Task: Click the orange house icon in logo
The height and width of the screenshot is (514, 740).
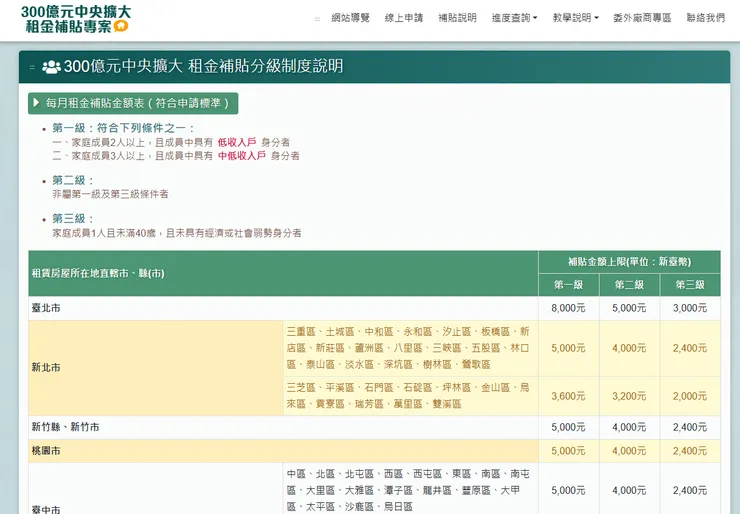Action: (121, 26)
